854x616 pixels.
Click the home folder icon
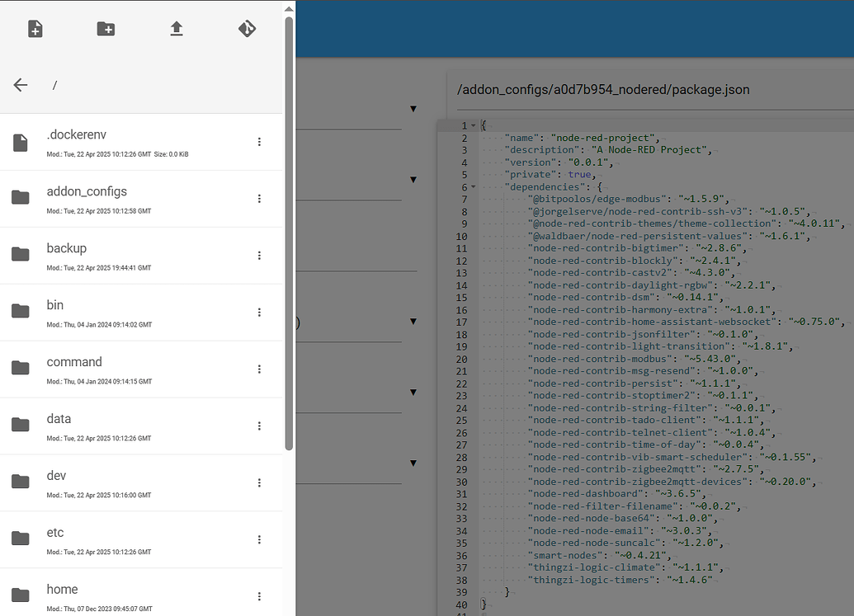[20, 595]
